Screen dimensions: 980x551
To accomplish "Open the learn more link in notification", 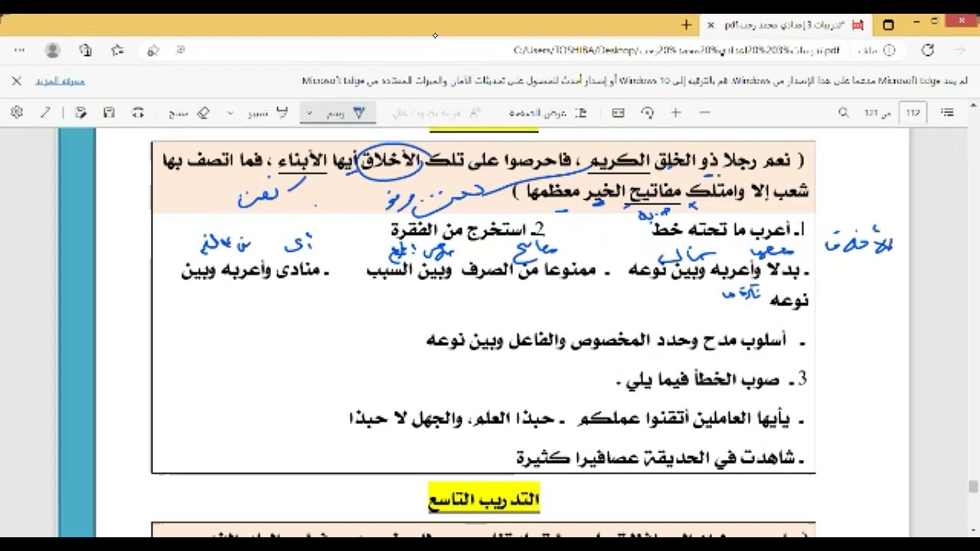I will 60,81.
